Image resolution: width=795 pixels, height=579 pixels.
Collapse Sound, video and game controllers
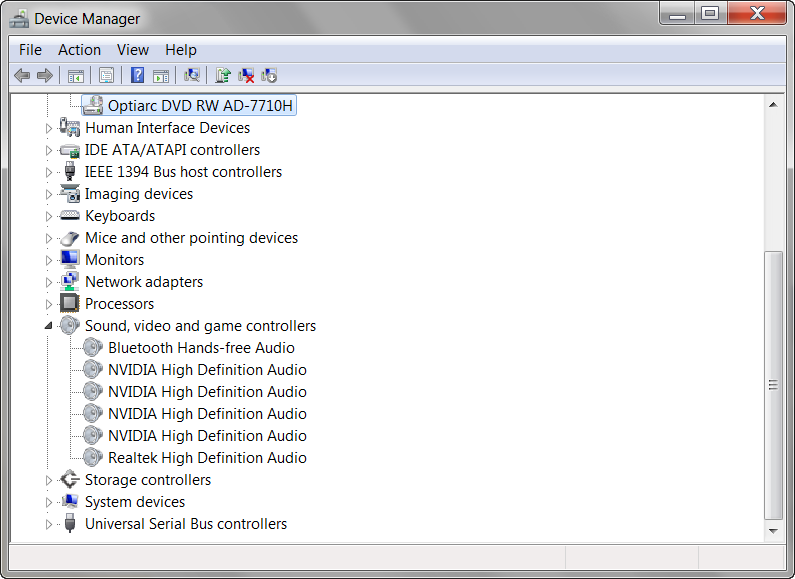click(x=49, y=326)
